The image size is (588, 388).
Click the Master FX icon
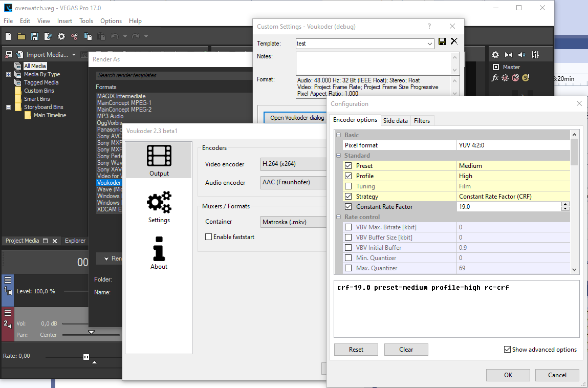click(495, 78)
